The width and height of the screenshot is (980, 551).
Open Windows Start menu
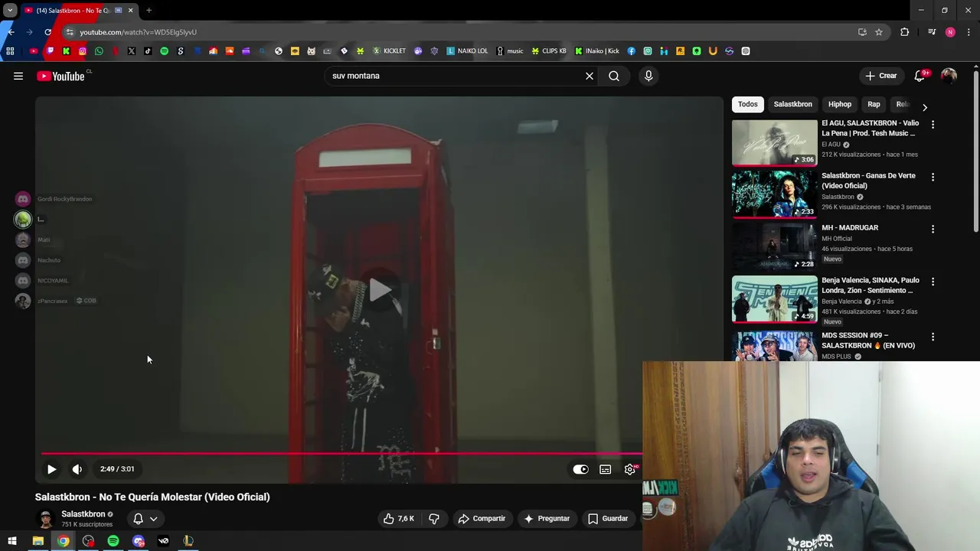pos(12,541)
